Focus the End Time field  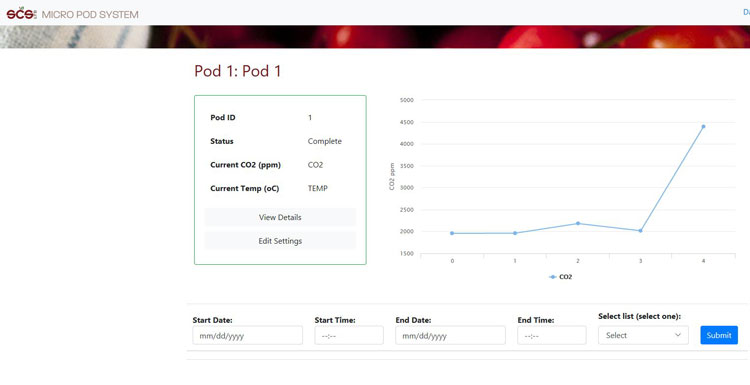tap(552, 335)
